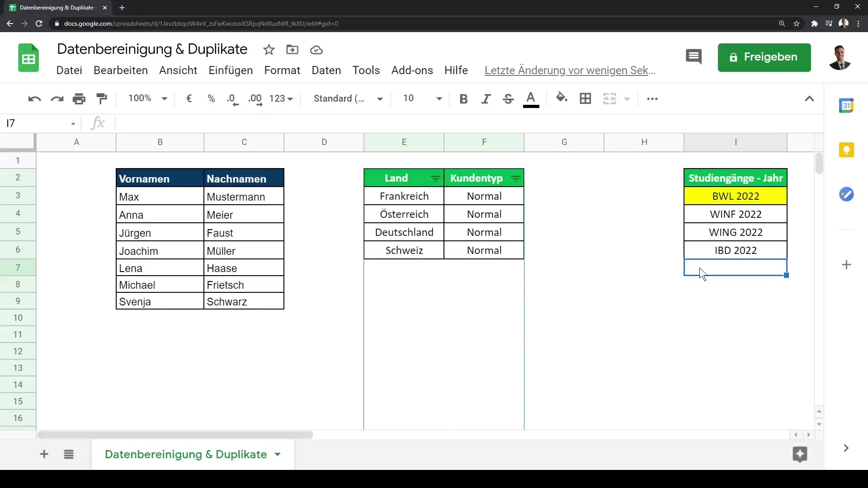Screen dimensions: 868x488
Task: Decrease decimal places button
Action: coord(233,99)
